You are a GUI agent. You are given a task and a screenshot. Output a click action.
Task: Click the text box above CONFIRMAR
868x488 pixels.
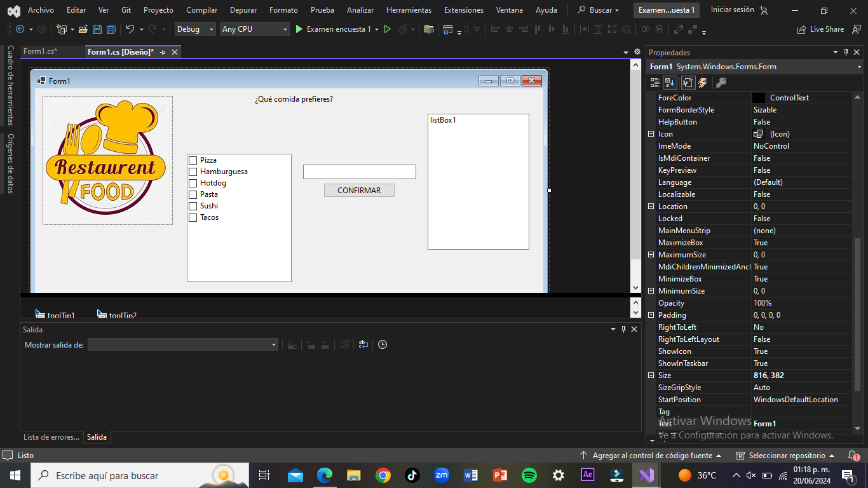(359, 172)
